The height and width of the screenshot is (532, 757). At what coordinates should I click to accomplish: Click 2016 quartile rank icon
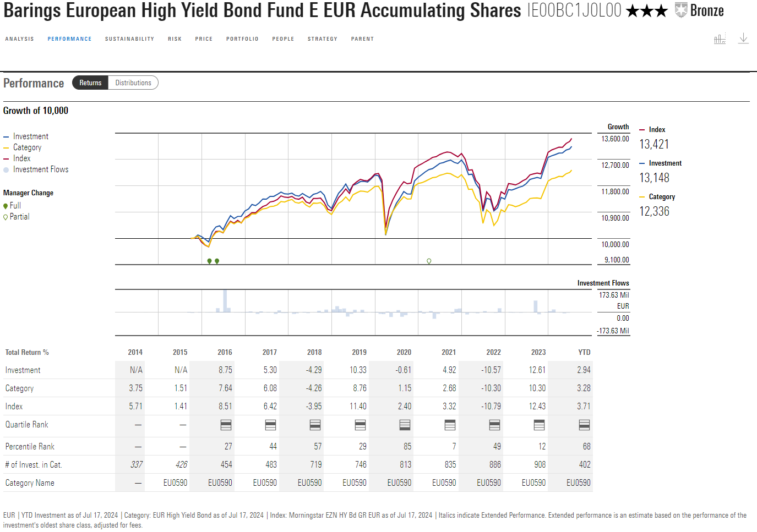click(x=226, y=425)
